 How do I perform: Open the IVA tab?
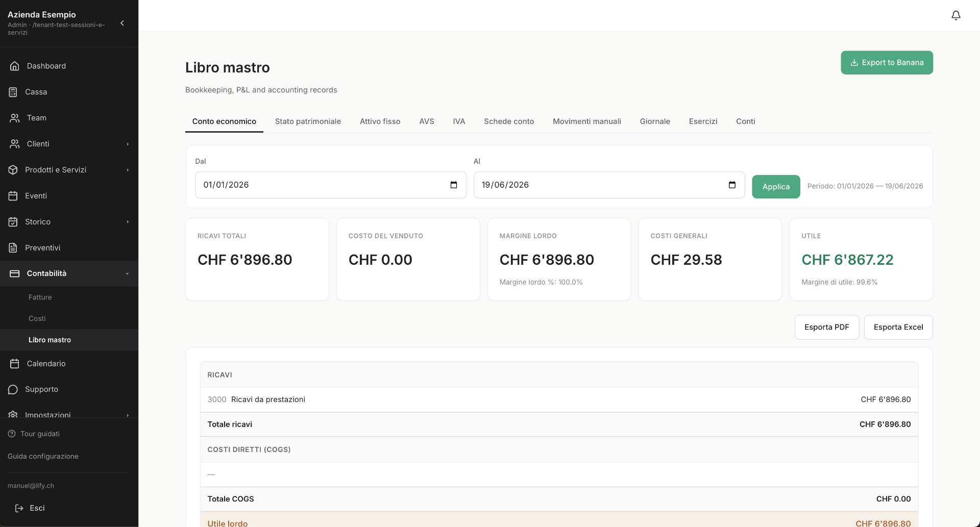click(x=459, y=121)
